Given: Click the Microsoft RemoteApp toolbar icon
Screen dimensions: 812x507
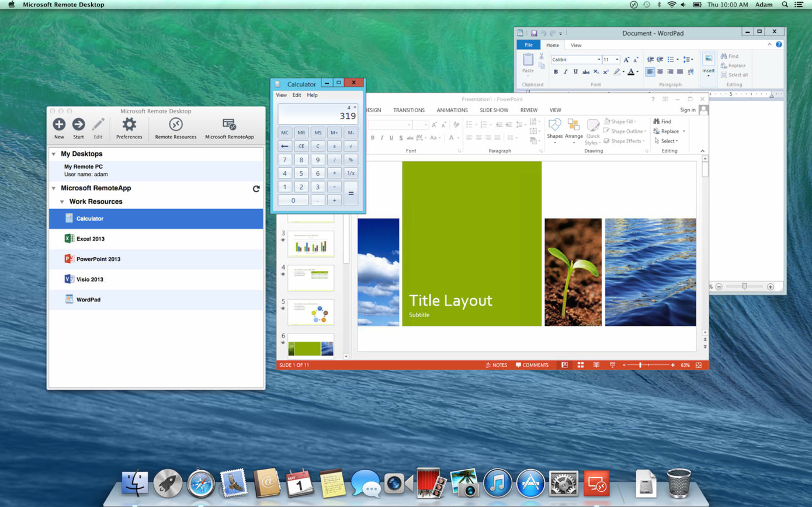Looking at the screenshot, I should pyautogui.click(x=229, y=124).
